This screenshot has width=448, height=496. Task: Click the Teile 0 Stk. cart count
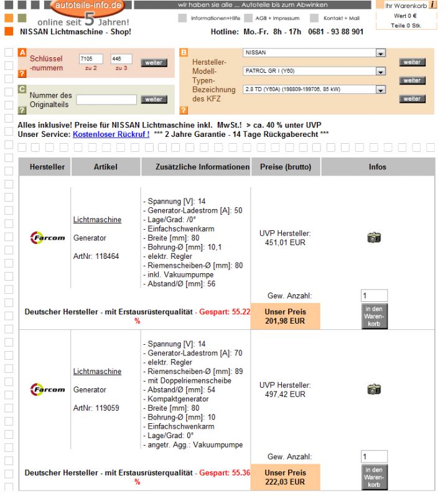pyautogui.click(x=406, y=26)
